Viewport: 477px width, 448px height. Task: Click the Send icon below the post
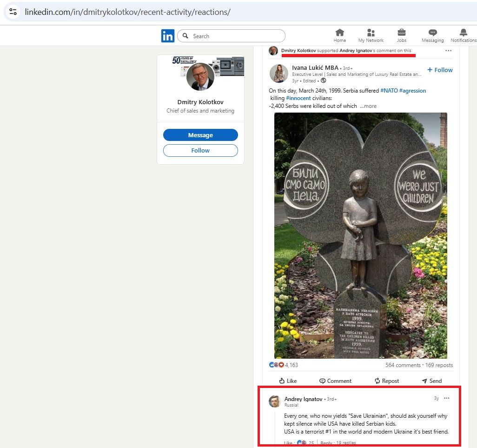pos(431,381)
